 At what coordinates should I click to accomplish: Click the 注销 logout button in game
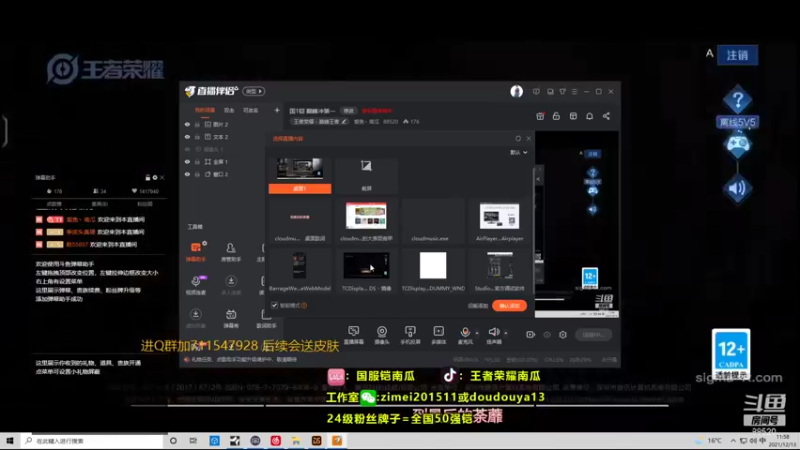[737, 55]
